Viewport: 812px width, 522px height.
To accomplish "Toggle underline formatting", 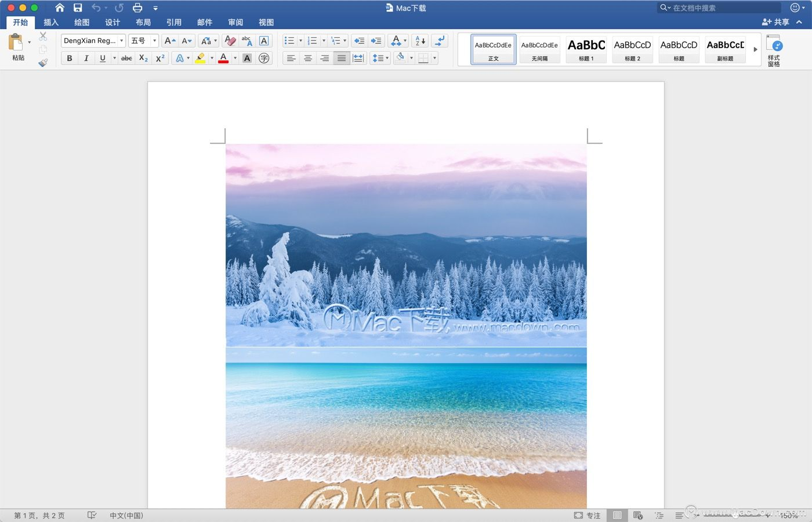I will tap(103, 58).
